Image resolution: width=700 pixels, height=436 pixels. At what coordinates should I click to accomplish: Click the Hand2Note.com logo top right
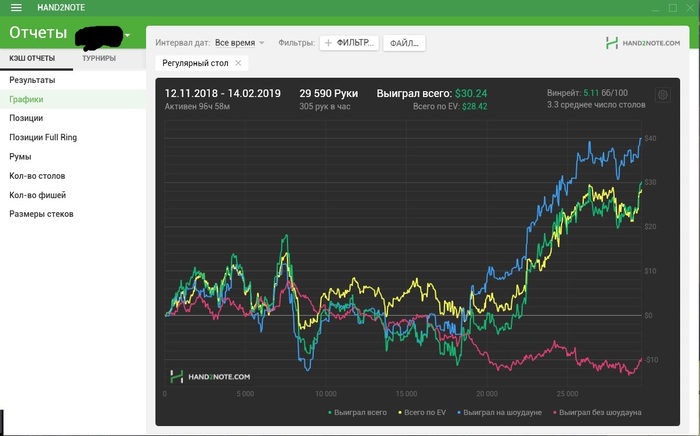tap(643, 43)
